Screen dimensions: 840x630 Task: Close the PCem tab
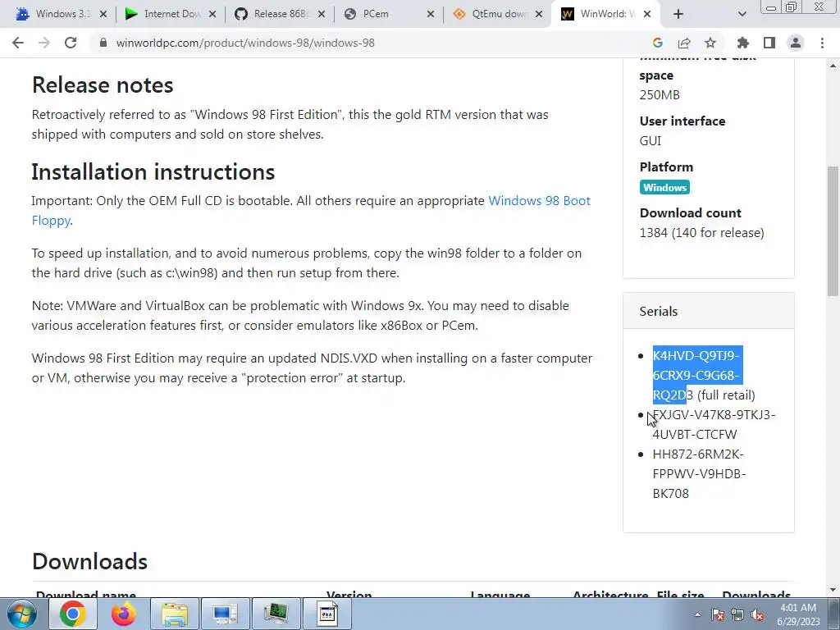431,15
